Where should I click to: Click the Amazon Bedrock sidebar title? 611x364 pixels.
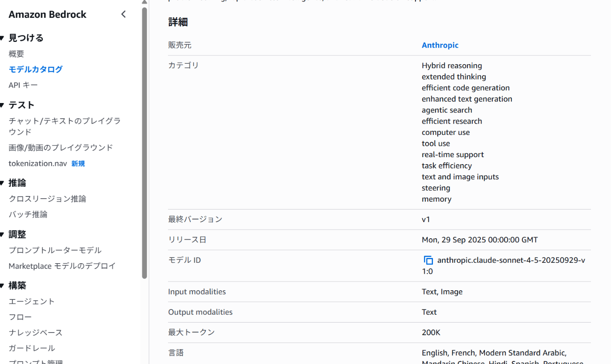coord(48,14)
